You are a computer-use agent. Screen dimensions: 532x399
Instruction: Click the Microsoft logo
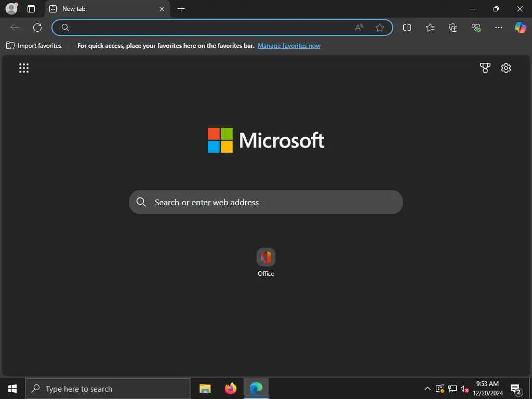tap(266, 140)
